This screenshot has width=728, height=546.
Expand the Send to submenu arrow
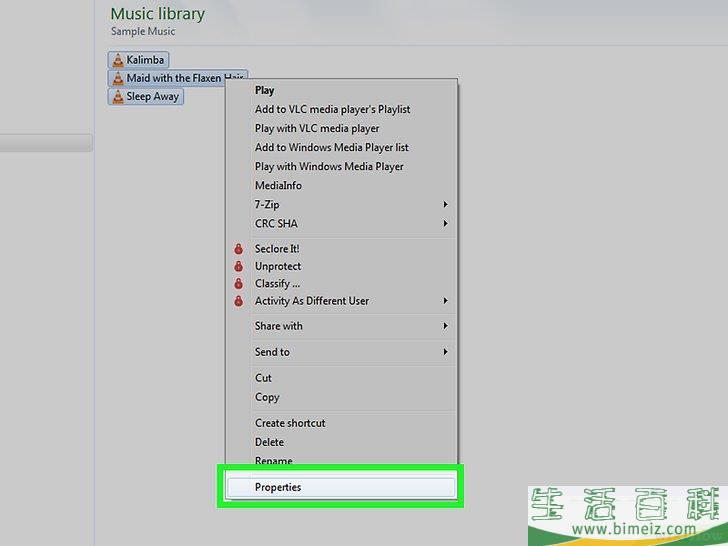tap(445, 352)
